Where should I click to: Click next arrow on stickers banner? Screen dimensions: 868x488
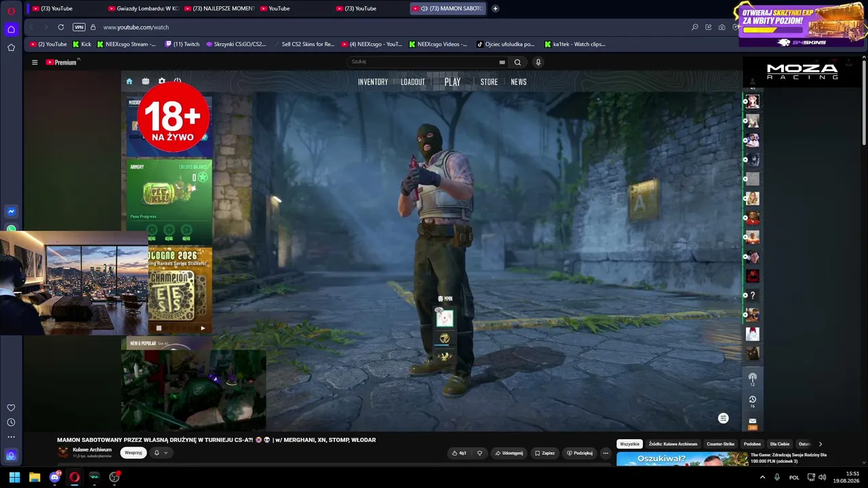point(202,328)
